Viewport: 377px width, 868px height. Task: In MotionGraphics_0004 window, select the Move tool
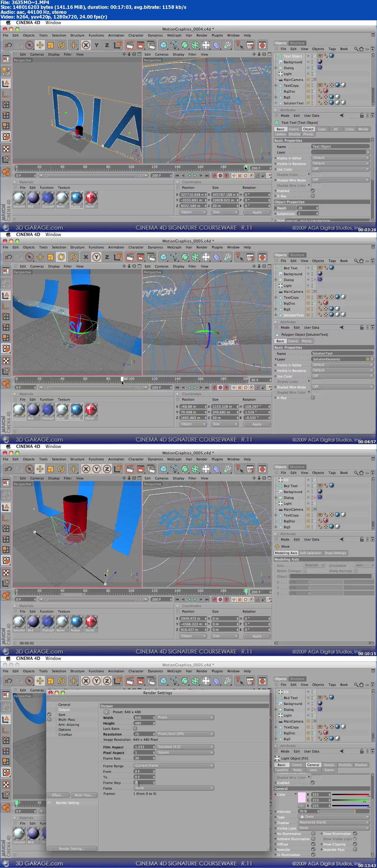(40, 45)
